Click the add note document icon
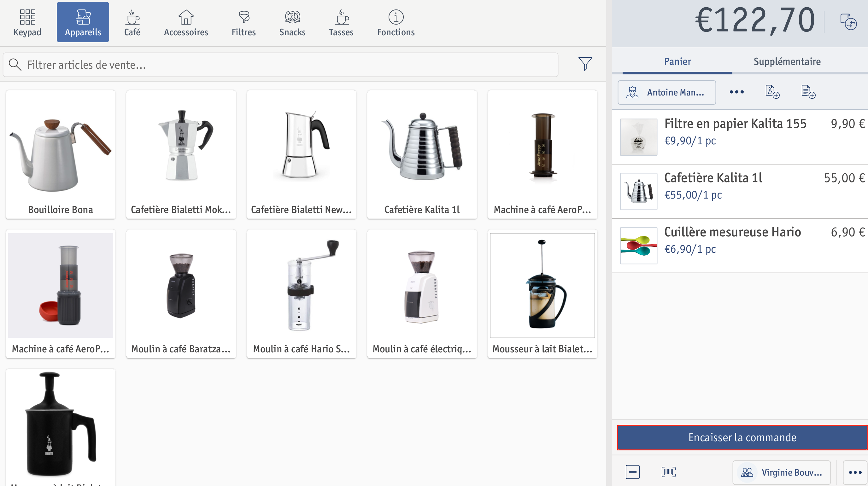 point(808,92)
